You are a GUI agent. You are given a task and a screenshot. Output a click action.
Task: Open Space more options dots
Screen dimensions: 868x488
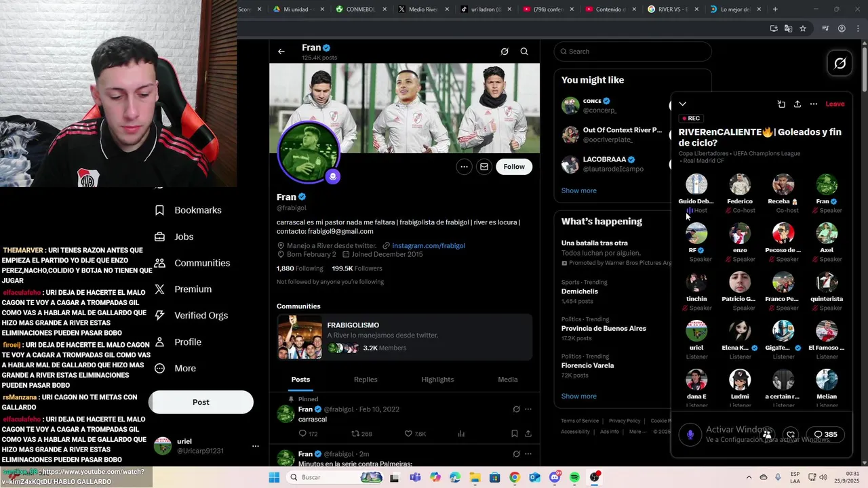tap(814, 104)
